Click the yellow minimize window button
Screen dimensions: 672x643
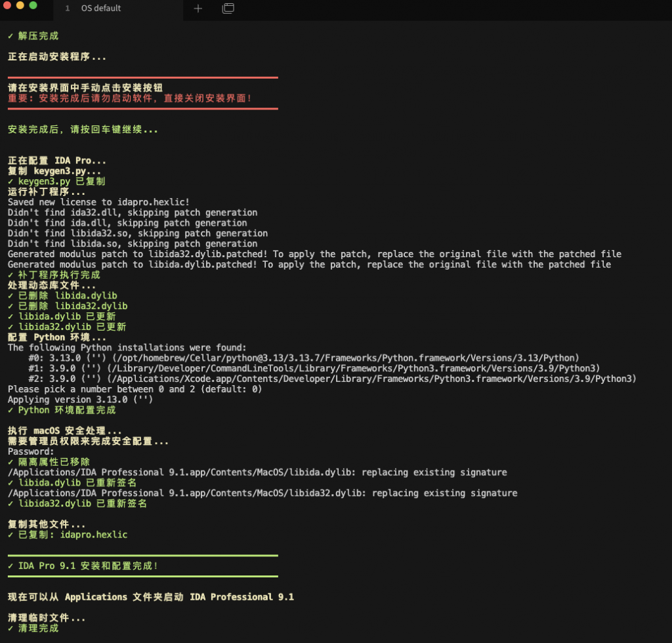20,5
